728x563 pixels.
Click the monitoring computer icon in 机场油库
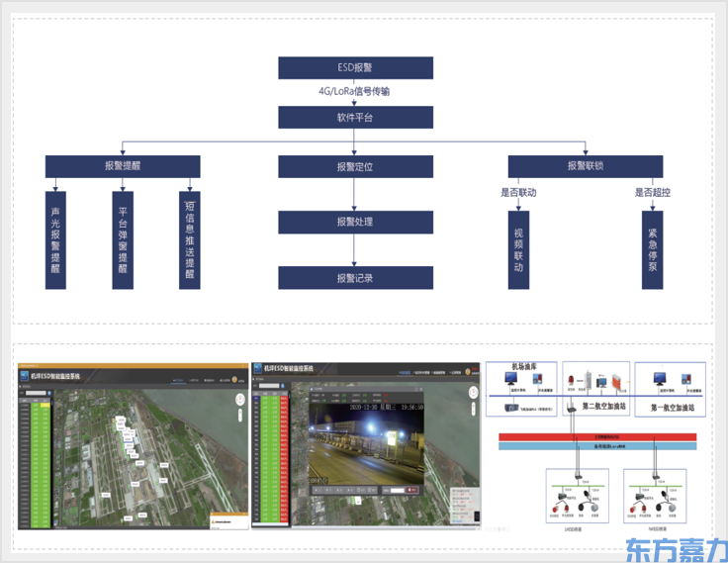tap(512, 380)
